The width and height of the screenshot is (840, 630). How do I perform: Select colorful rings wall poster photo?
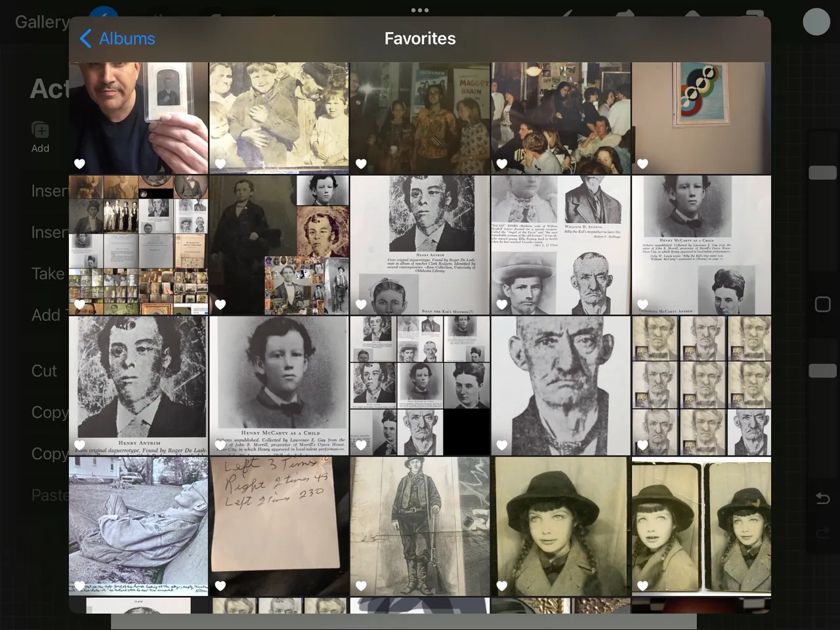[701, 118]
